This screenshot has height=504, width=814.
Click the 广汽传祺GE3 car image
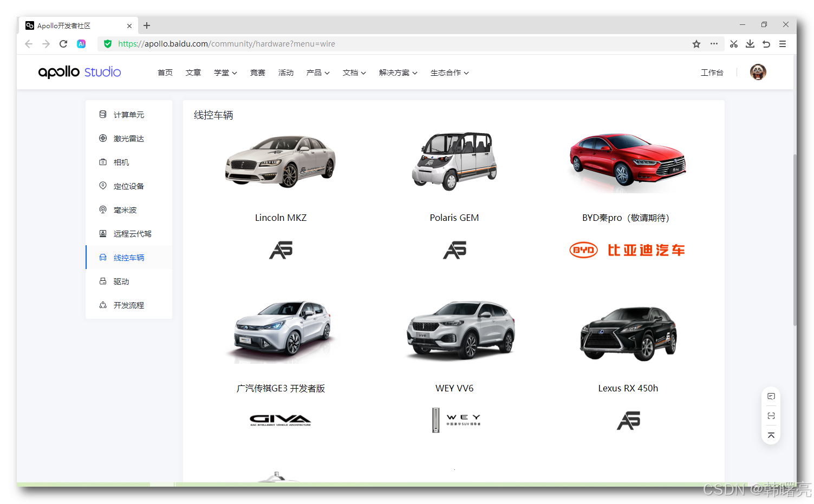pos(282,331)
